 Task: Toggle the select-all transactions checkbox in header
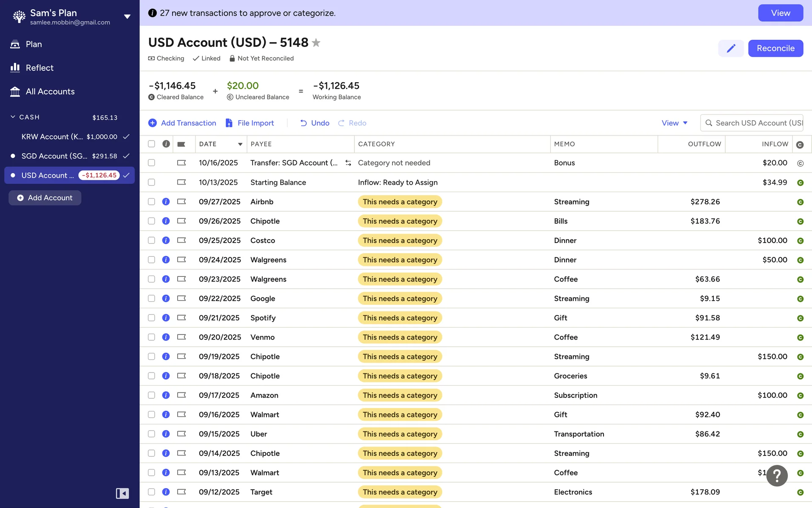(x=151, y=144)
